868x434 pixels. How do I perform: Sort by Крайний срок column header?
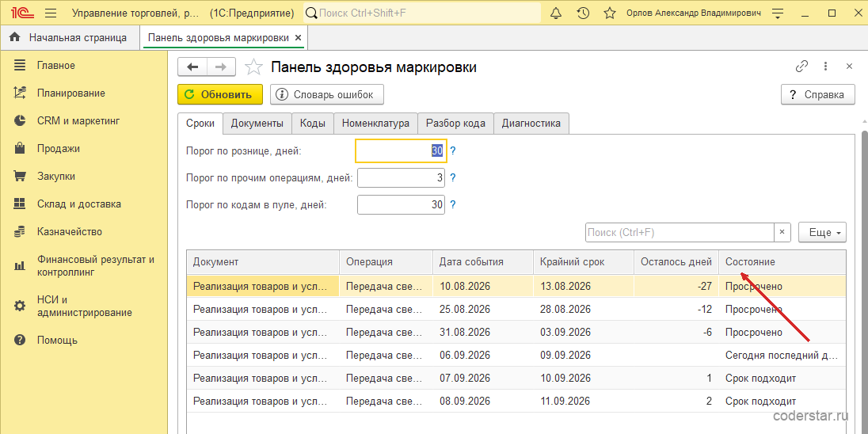[584, 262]
